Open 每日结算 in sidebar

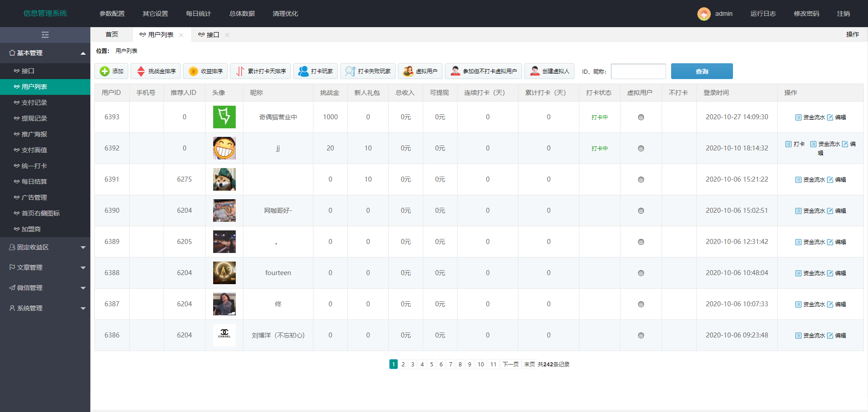pos(45,182)
